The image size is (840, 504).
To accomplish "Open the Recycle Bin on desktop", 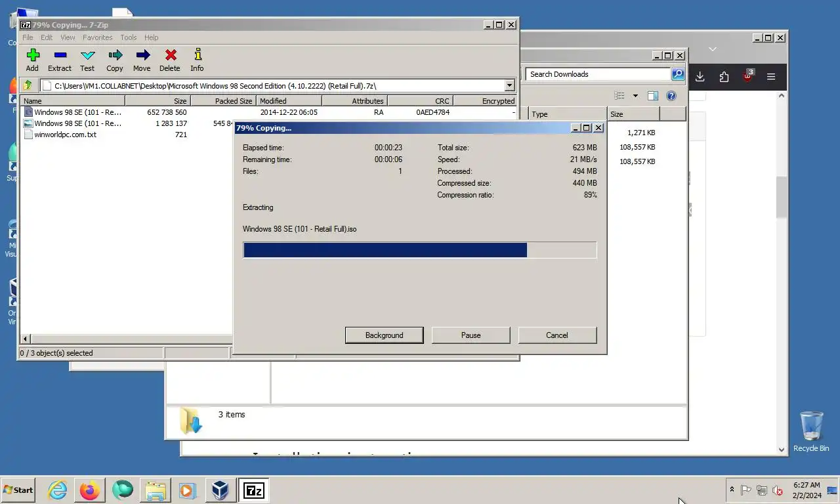I will (x=811, y=431).
